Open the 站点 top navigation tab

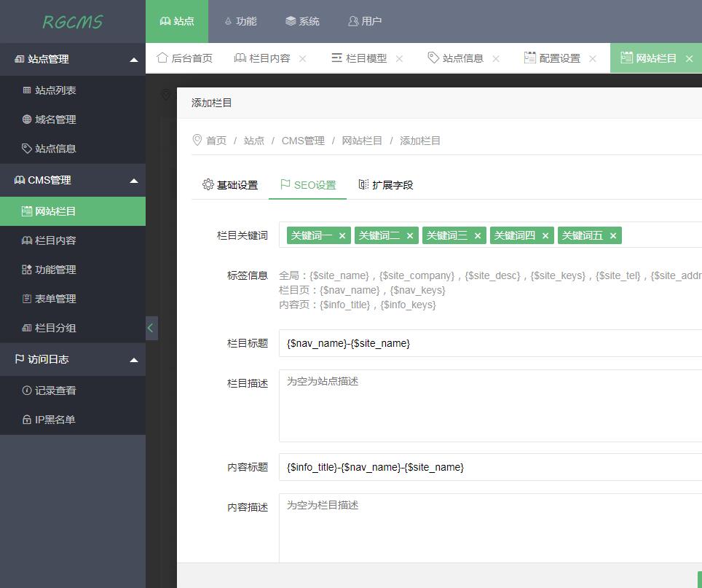[177, 21]
